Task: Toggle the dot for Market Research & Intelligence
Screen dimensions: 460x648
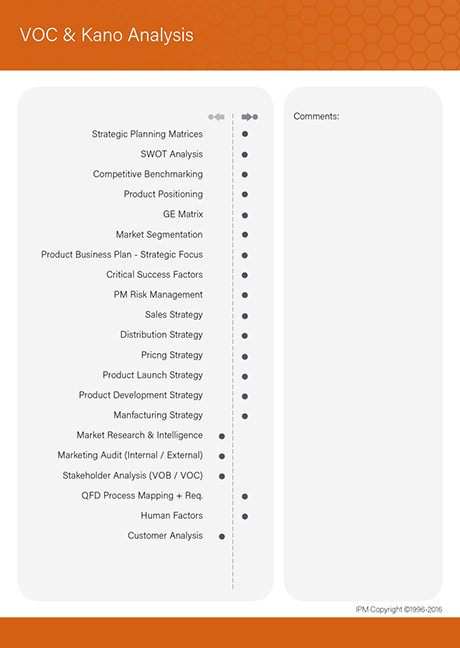Action: tap(222, 436)
